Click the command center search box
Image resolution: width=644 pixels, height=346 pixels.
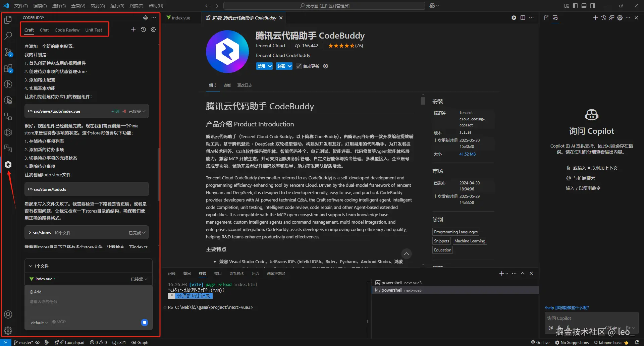[324, 6]
